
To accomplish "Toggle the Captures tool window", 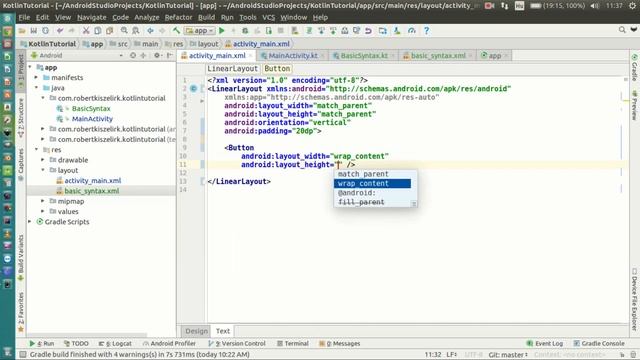I will pos(21,164).
